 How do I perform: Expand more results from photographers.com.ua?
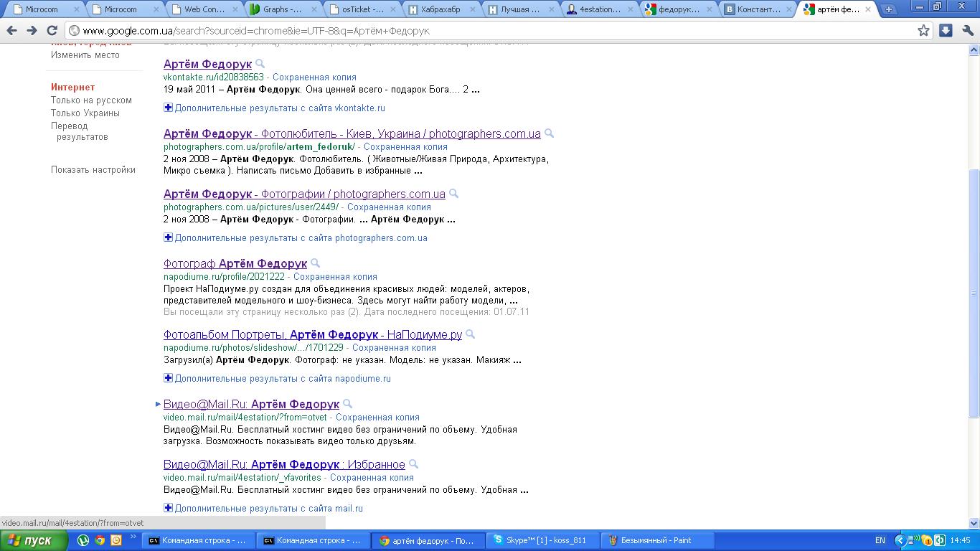coord(295,237)
